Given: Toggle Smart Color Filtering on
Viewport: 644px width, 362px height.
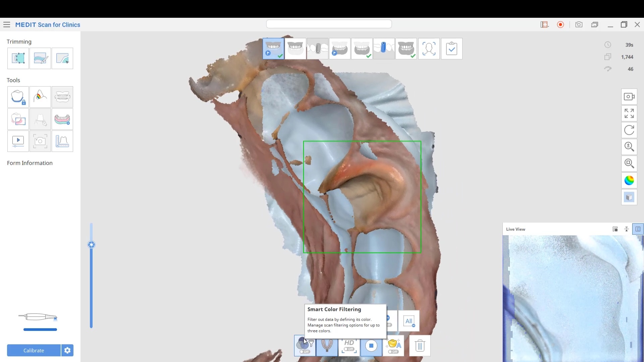Looking at the screenshot, I should point(305,346).
